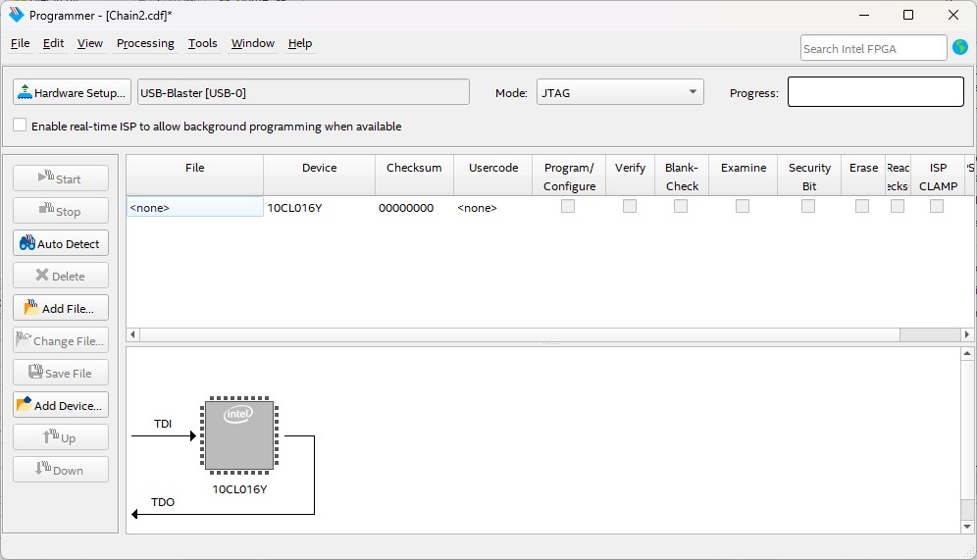
Task: Select the <none> file cell
Action: point(194,207)
